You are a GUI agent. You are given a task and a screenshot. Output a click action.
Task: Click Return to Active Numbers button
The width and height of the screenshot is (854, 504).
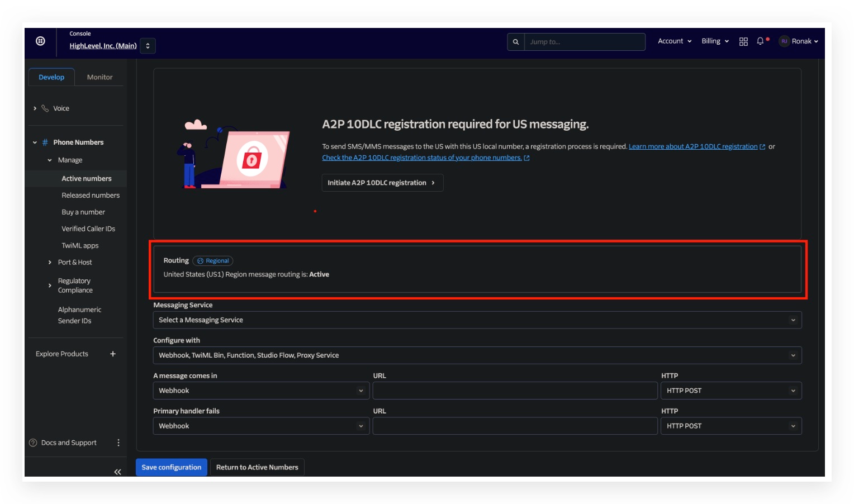pyautogui.click(x=257, y=468)
